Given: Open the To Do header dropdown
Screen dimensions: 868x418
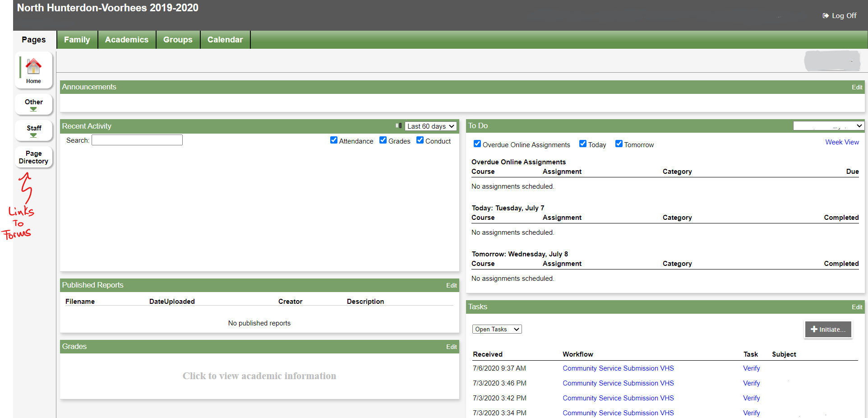Looking at the screenshot, I should (828, 126).
